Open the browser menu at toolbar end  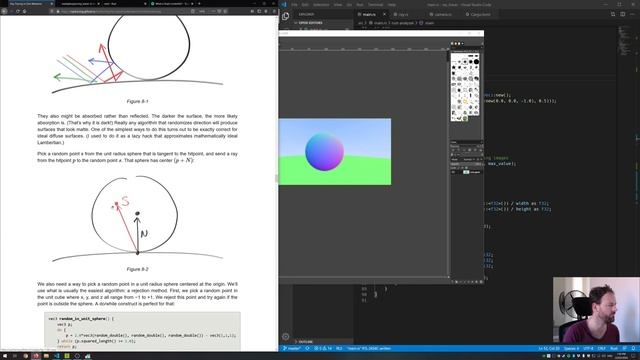[x=273, y=11]
